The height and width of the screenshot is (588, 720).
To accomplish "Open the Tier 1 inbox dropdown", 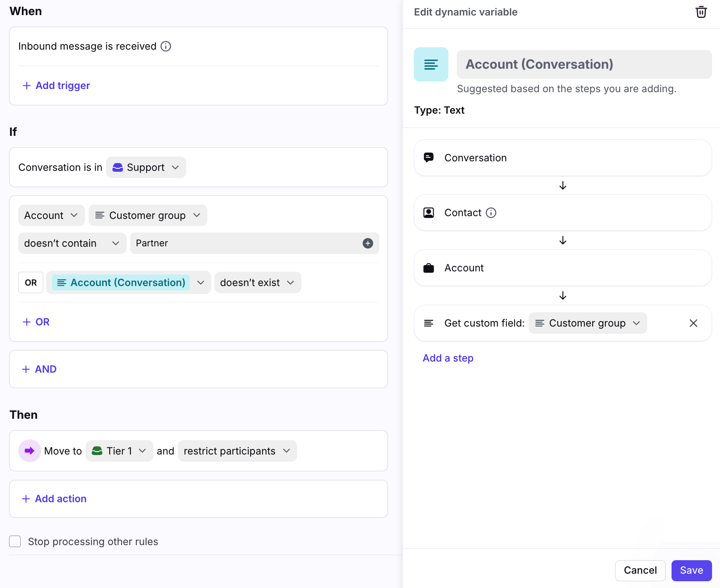I will [x=119, y=451].
